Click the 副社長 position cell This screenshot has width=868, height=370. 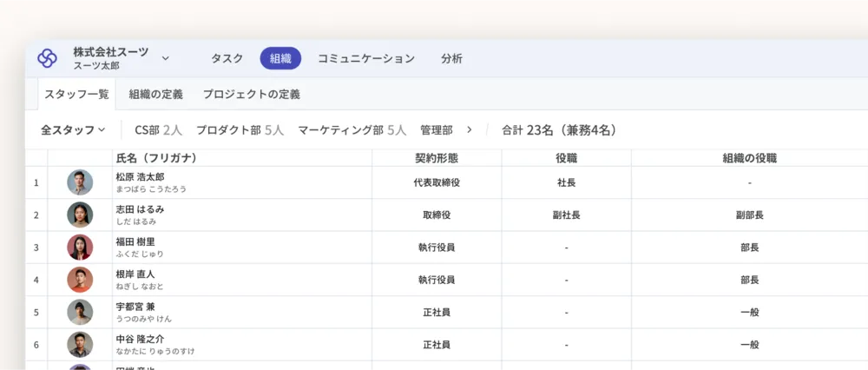click(x=566, y=215)
